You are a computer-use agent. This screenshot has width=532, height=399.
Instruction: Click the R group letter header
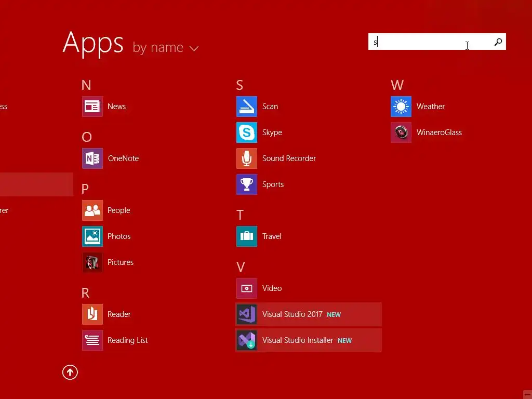pos(85,293)
